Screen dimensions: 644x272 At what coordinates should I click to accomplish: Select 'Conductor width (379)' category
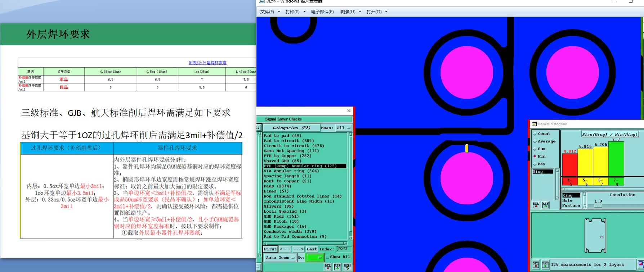pos(290,231)
